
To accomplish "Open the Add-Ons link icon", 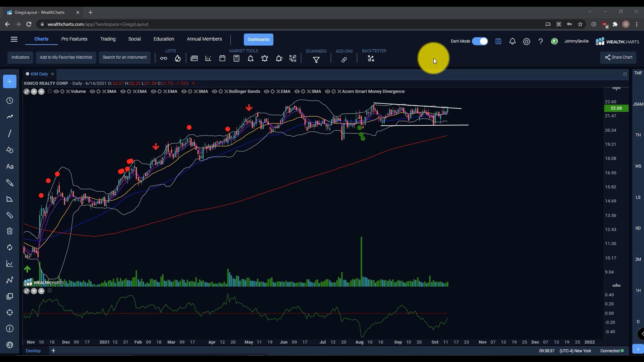I will [x=344, y=60].
